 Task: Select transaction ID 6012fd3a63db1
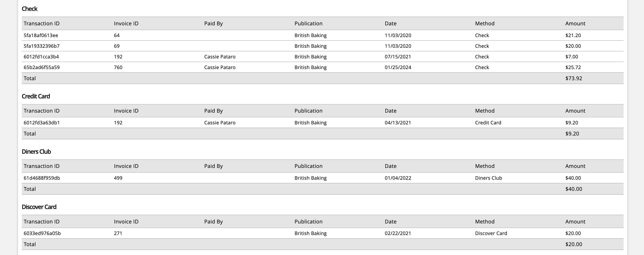[42, 123]
